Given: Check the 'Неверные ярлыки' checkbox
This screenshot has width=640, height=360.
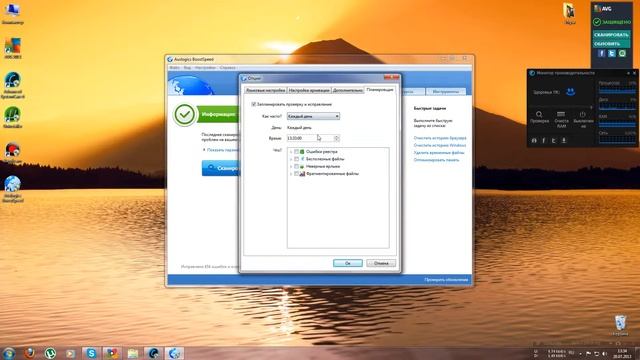Looking at the screenshot, I should tap(296, 167).
